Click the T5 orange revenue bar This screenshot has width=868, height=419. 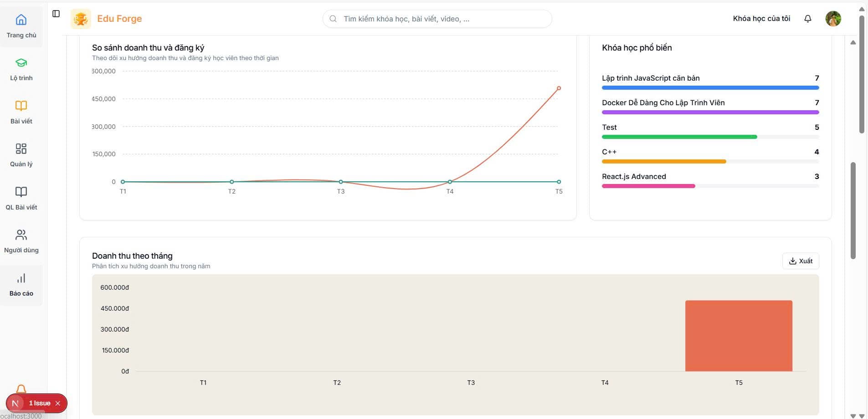click(739, 336)
